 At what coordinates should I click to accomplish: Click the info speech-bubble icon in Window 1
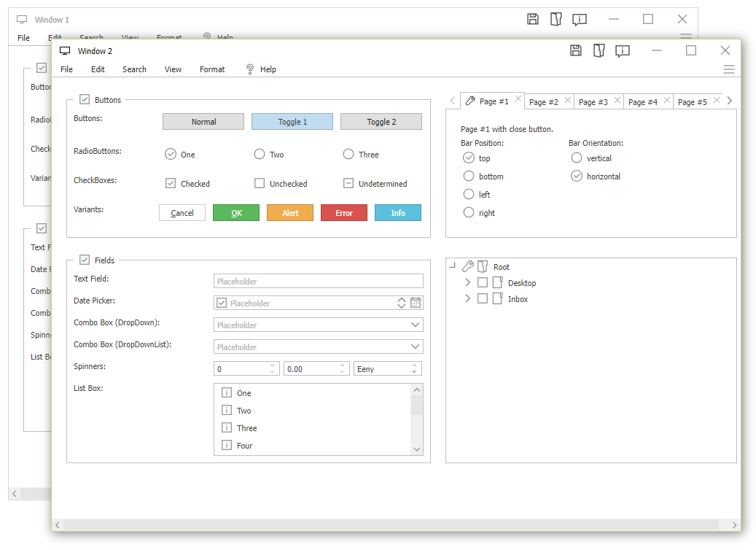[x=580, y=19]
